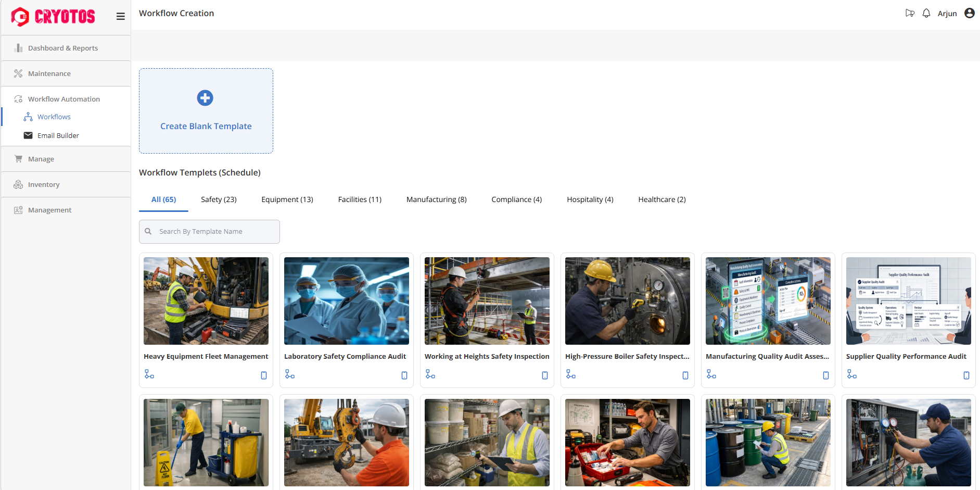Expand the Maintenance sidebar section
Image resolution: width=980 pixels, height=490 pixels.
pyautogui.click(x=49, y=74)
